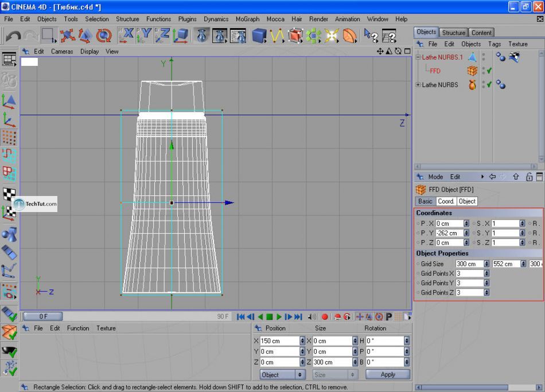This screenshot has height=392, width=545.
Task: Open the spline drawing tool
Action: pyautogui.click(x=277, y=36)
